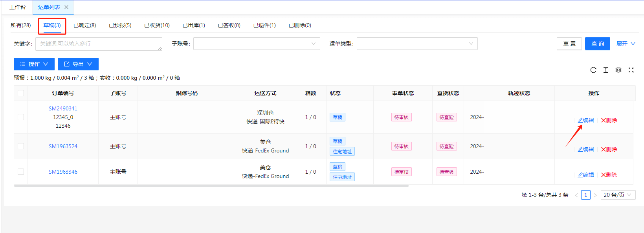Open the column settings gear icon

coord(618,70)
